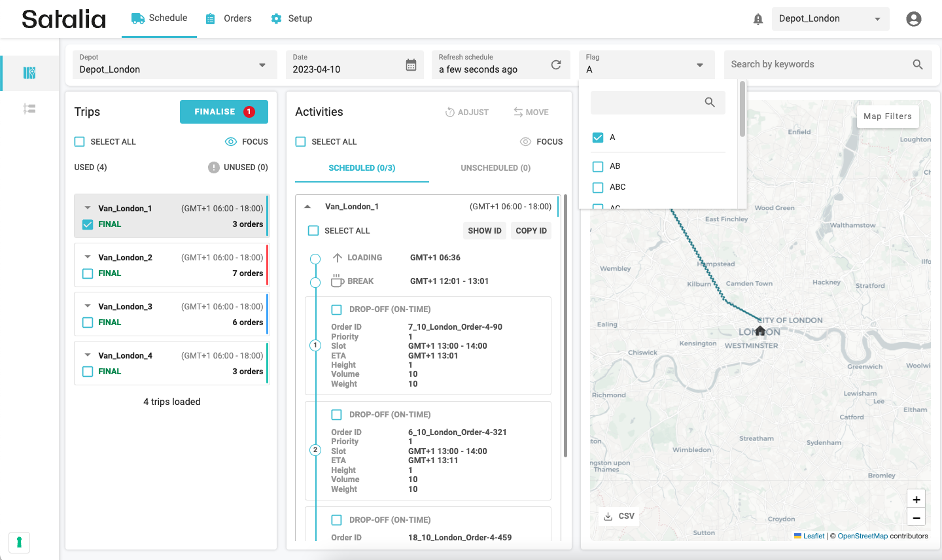
Task: Click the notification bell icon
Action: coord(758,19)
